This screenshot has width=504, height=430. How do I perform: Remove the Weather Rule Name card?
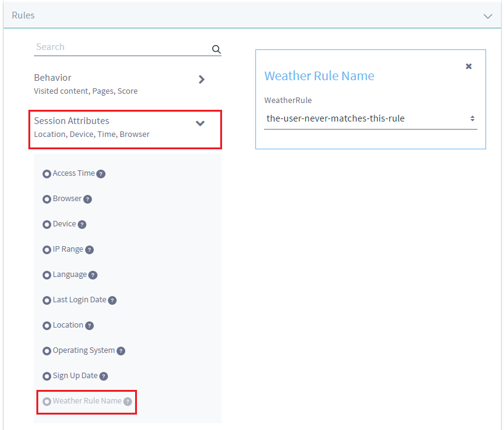point(469,66)
